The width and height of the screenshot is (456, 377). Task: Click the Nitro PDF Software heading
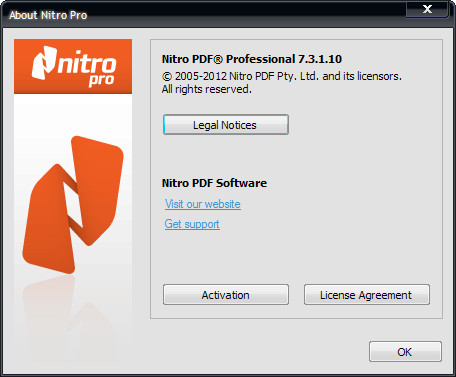click(214, 183)
